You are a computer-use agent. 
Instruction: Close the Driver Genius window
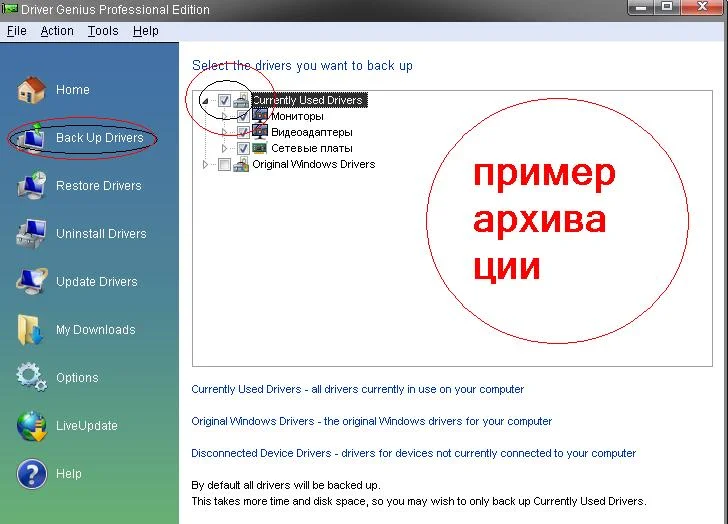[703, 7]
